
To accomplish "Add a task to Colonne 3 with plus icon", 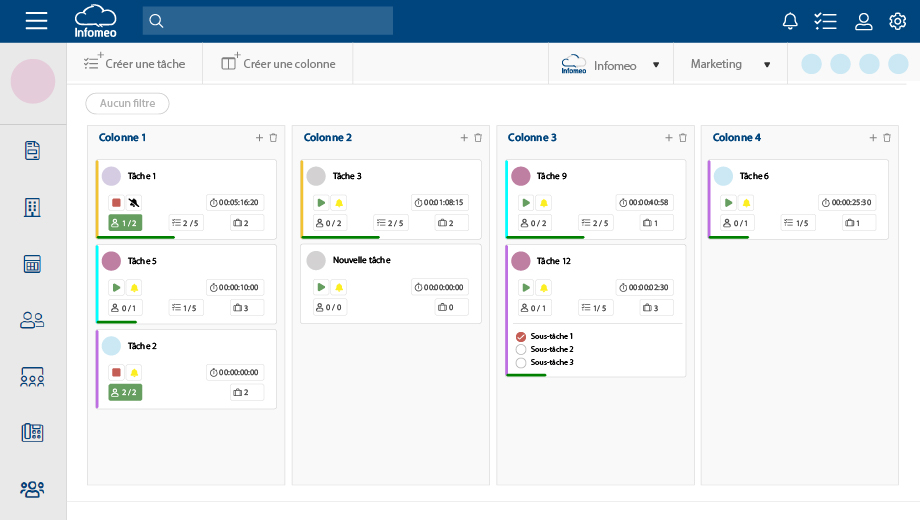I will [x=669, y=138].
